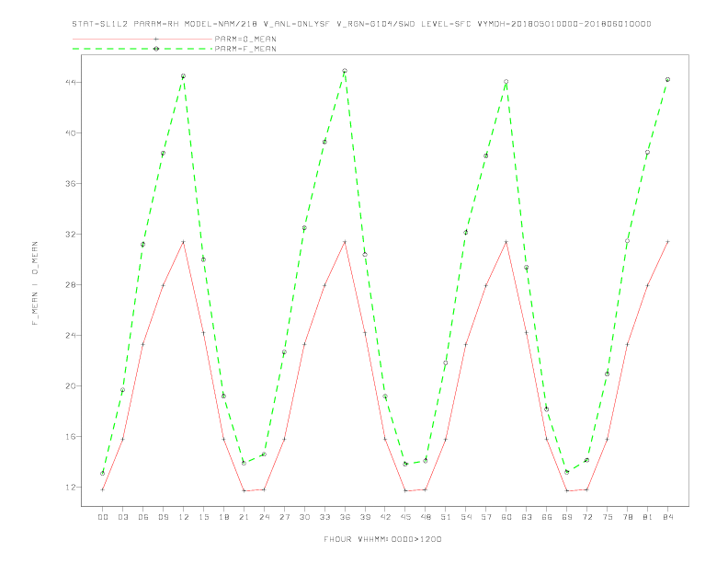Click red O_MEAN peak marker at hour 36
This screenshot has width=728, height=563.
point(345,242)
